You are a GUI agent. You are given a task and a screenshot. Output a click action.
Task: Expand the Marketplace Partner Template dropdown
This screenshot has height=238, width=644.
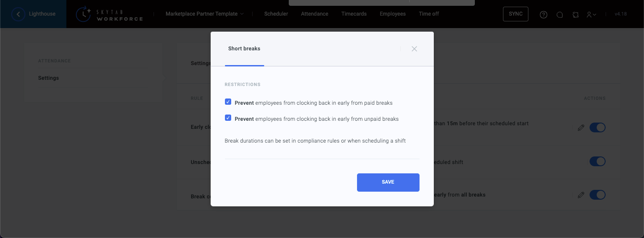(204, 14)
